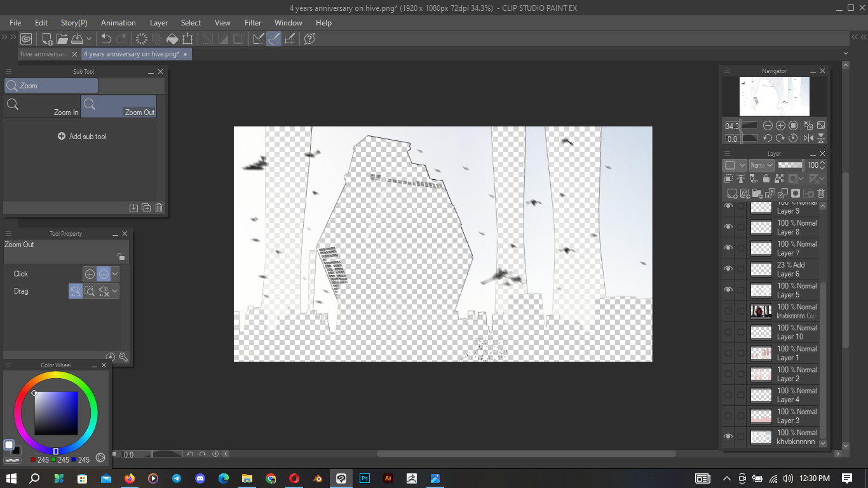This screenshot has height=488, width=868.
Task: Open the blending mode Normal dropdown
Action: [761, 165]
